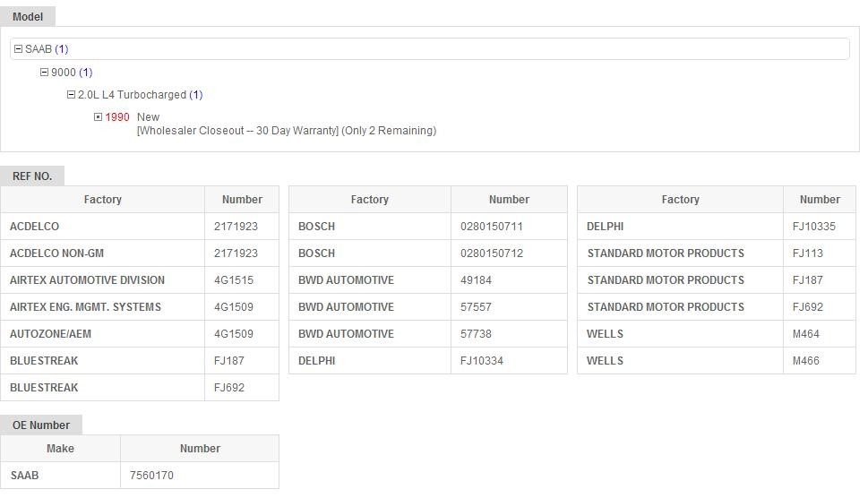Open the OE Number tab

(x=41, y=425)
